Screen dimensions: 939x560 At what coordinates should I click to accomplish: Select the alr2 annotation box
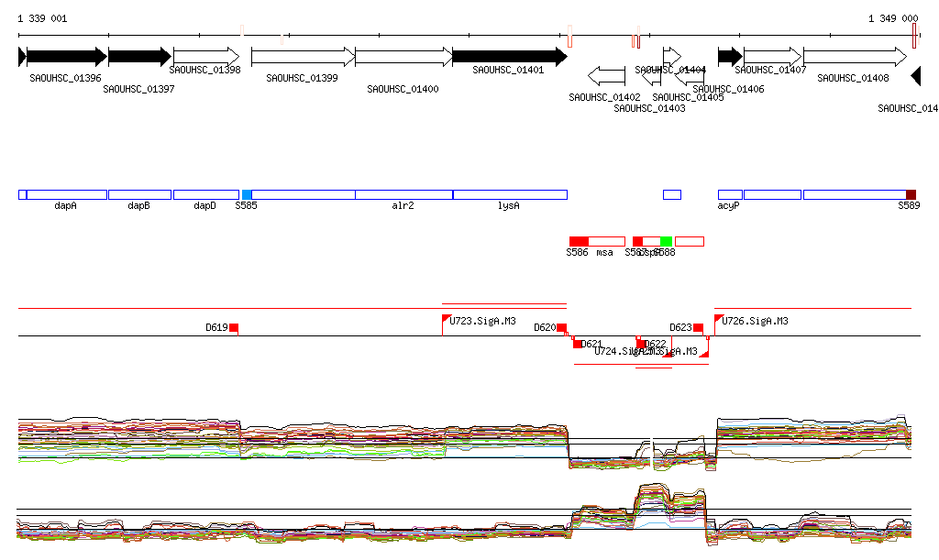[404, 194]
